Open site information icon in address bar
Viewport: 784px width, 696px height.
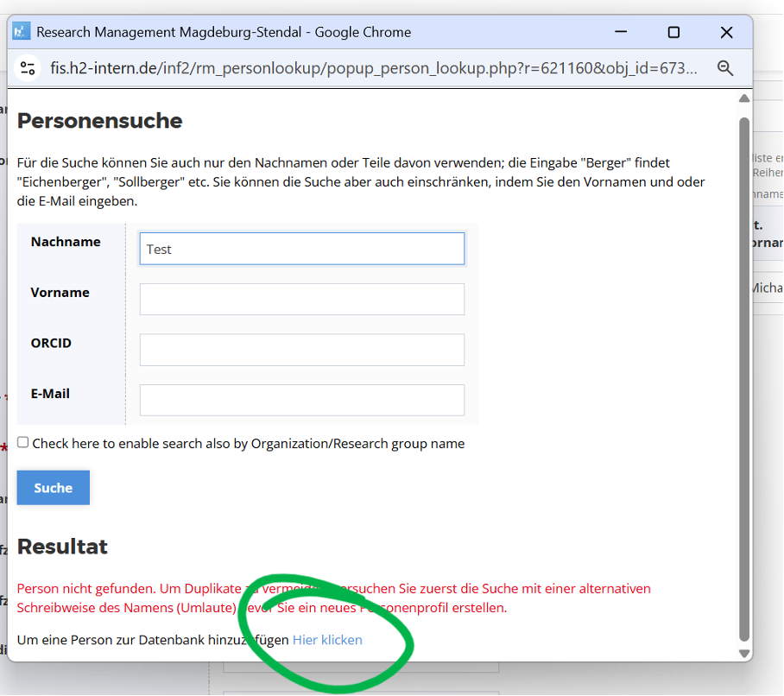(27, 68)
